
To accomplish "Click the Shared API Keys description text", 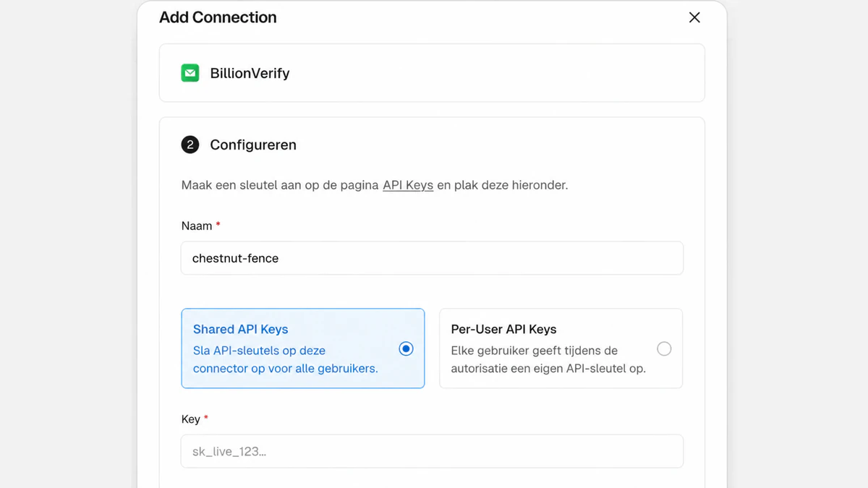I will click(x=286, y=359).
